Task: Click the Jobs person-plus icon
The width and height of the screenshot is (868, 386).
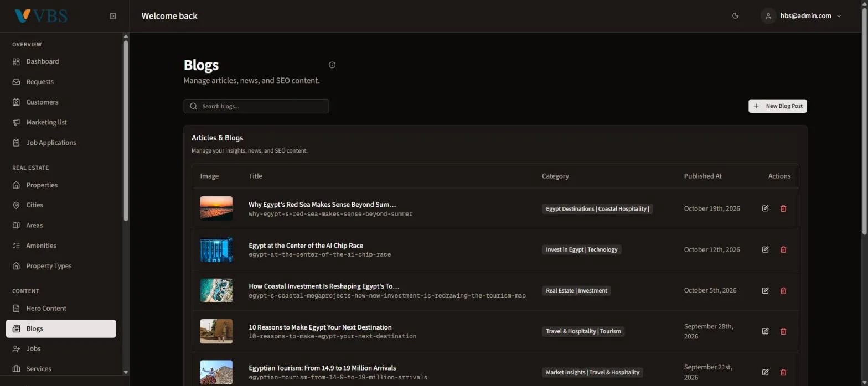Action: point(16,348)
